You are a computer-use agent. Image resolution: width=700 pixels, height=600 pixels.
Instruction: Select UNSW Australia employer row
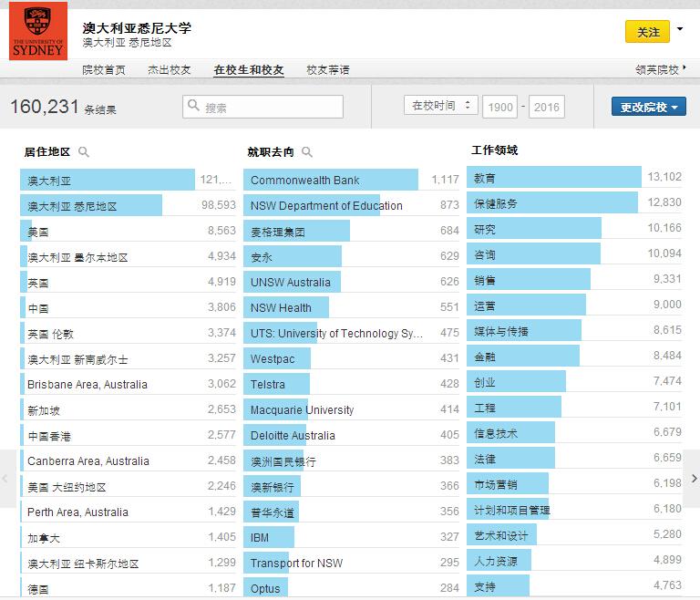tap(351, 282)
